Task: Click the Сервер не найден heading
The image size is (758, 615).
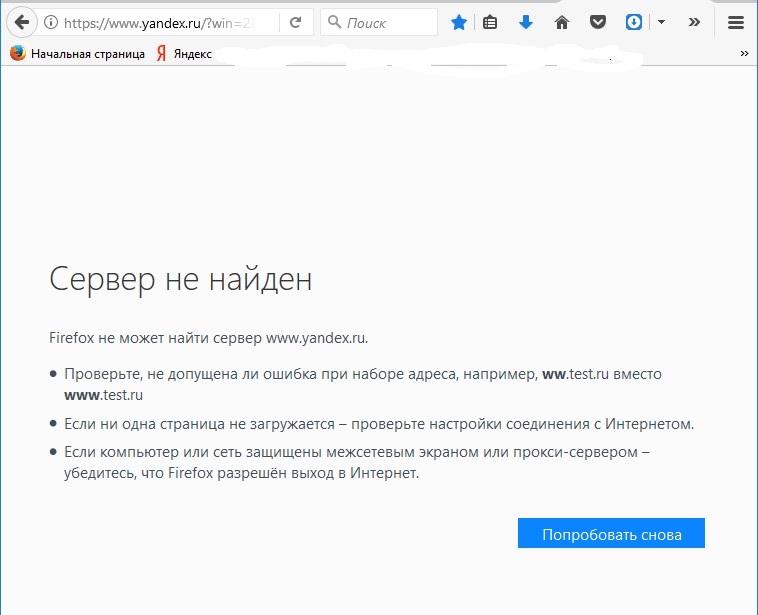Action: pyautogui.click(x=181, y=279)
